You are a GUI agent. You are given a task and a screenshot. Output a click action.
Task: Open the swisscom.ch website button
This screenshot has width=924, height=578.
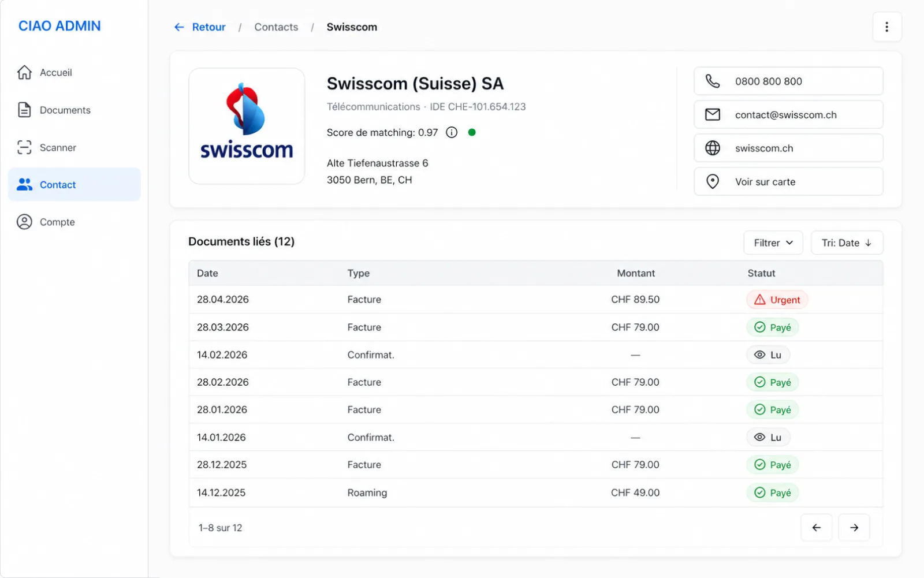(x=788, y=148)
